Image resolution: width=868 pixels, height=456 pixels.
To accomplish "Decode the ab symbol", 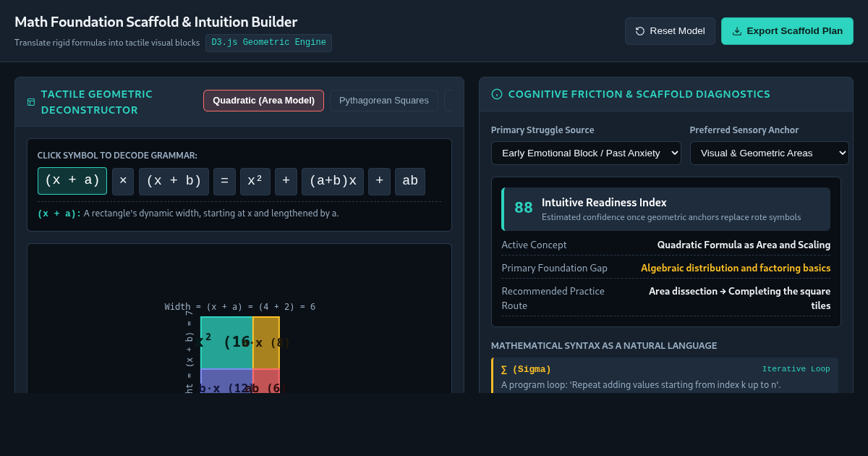I will [410, 182].
